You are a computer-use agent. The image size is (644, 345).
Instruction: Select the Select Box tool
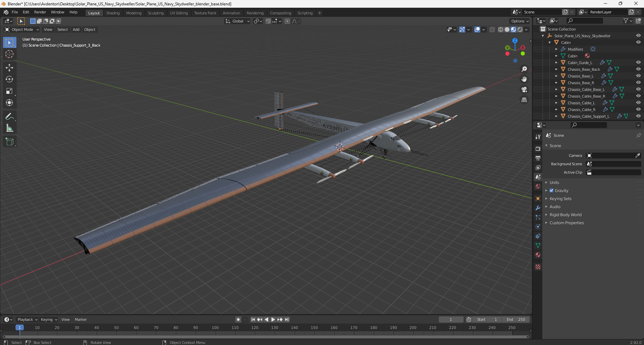(9, 43)
